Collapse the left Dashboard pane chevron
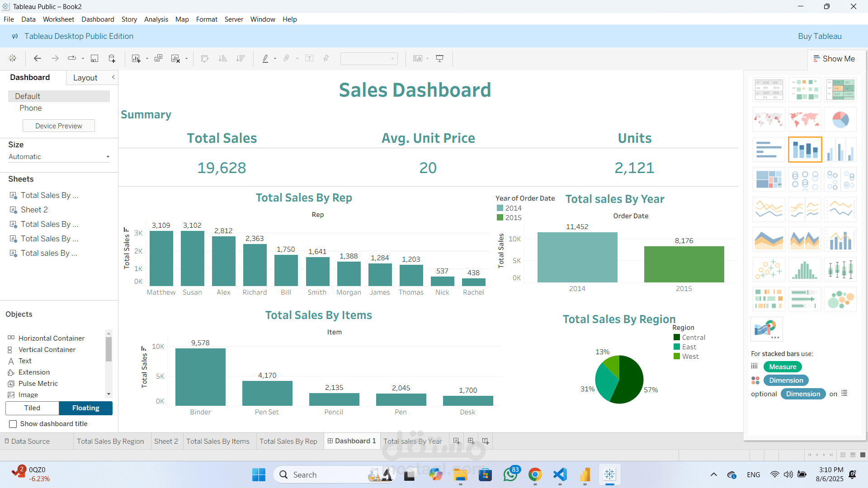The height and width of the screenshot is (488, 868). pos(113,77)
